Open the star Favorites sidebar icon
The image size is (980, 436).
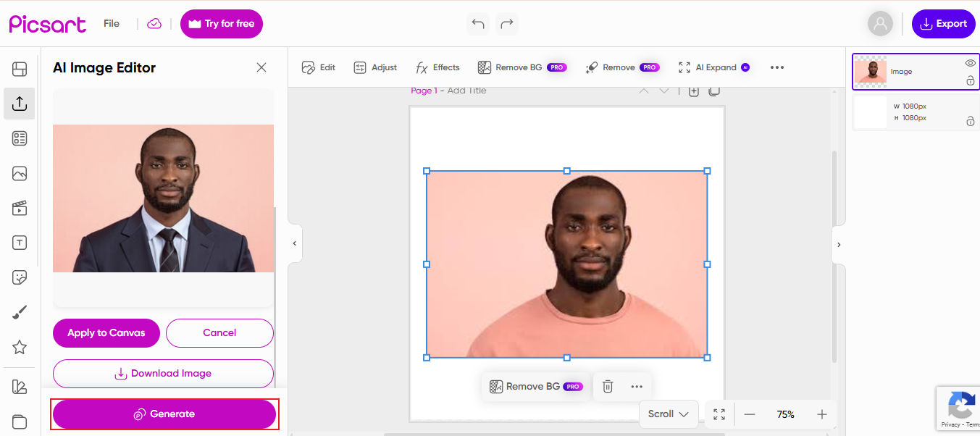[x=20, y=347]
